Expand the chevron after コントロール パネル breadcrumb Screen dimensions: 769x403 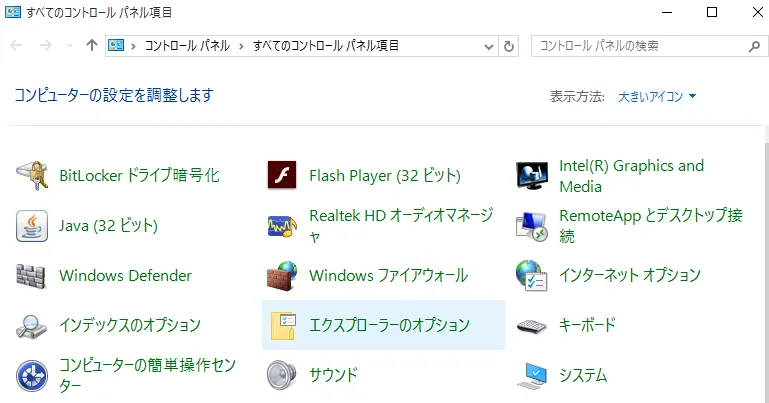coord(241,46)
